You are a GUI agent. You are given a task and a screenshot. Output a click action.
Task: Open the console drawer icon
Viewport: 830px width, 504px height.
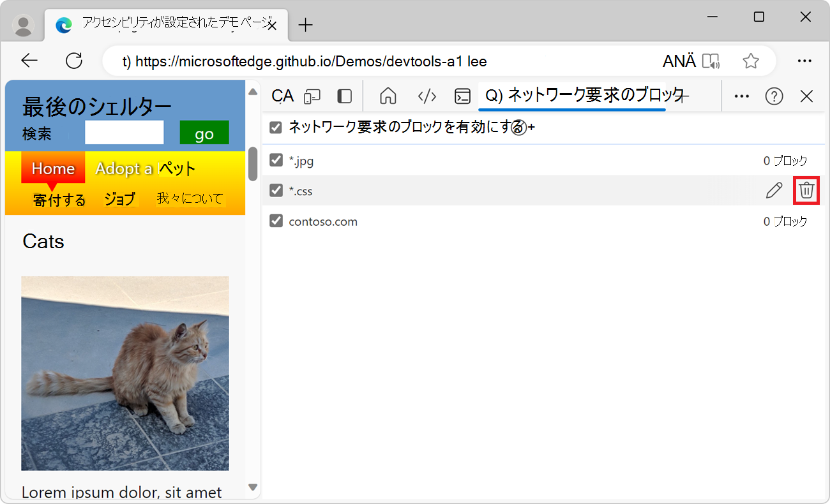click(463, 96)
